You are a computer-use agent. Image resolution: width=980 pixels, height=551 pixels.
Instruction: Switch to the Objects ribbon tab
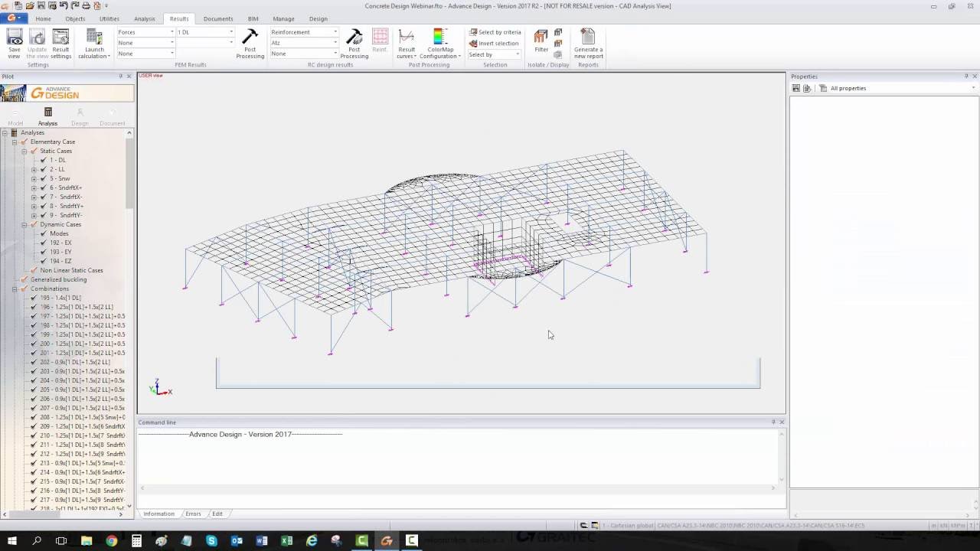[75, 18]
